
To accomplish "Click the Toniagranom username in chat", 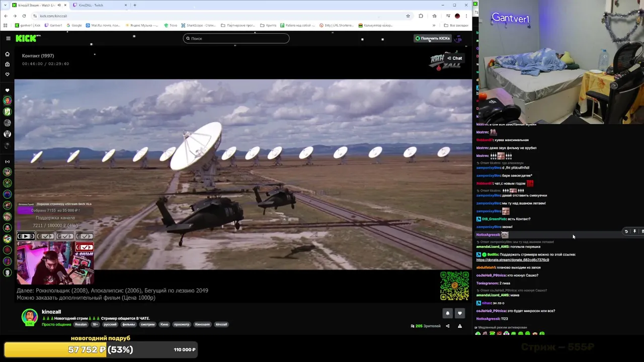I will point(487,283).
